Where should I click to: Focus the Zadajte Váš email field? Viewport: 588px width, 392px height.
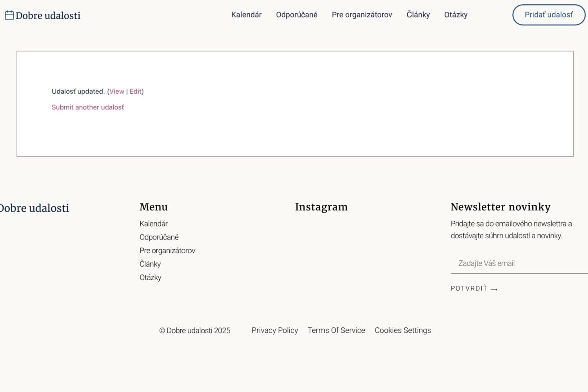tap(519, 263)
